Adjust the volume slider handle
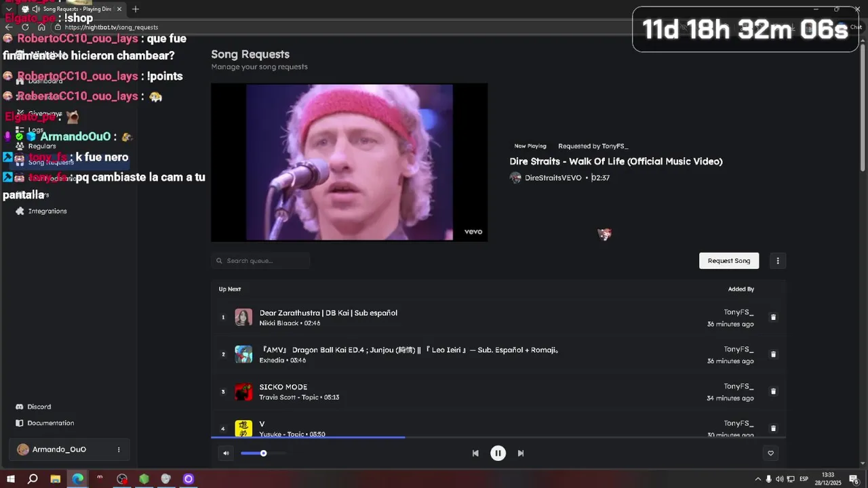The width and height of the screenshot is (868, 488). coord(263,453)
